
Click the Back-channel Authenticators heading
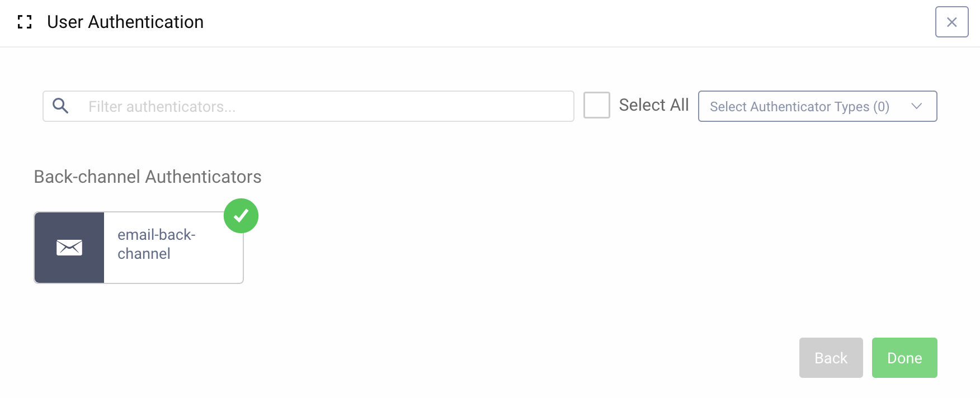pyautogui.click(x=148, y=177)
